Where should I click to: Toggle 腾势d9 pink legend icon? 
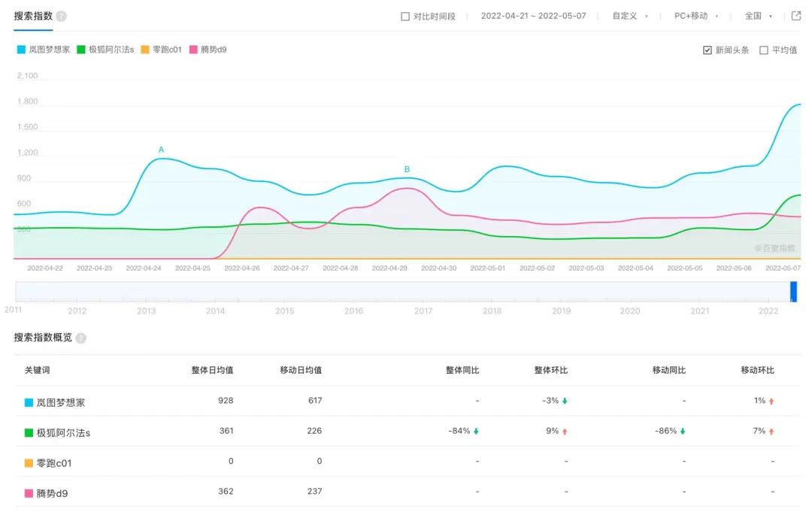click(x=194, y=50)
